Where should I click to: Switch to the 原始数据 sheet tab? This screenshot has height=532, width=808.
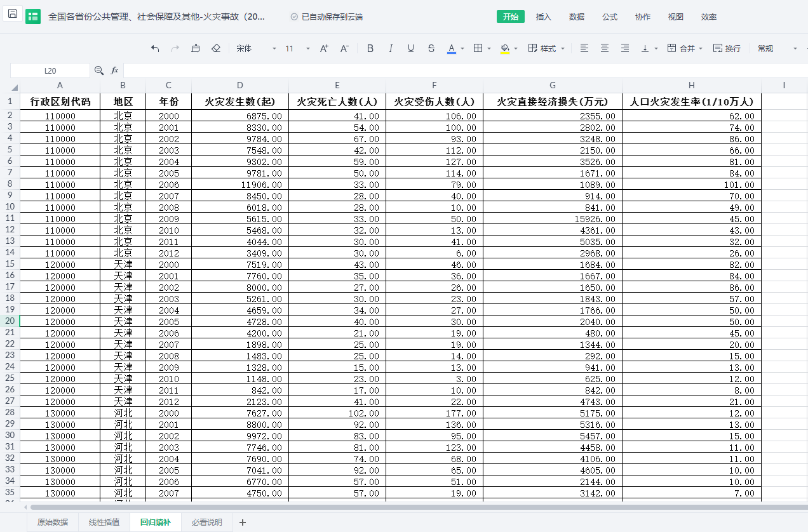53,522
